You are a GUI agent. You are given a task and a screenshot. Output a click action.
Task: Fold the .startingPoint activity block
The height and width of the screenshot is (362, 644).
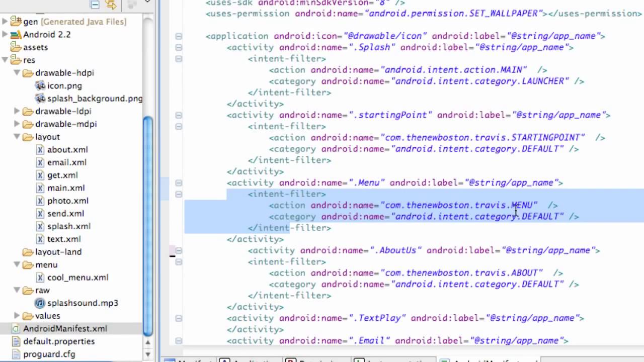point(179,115)
